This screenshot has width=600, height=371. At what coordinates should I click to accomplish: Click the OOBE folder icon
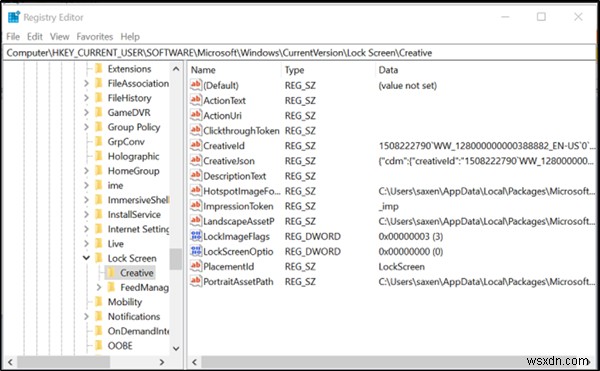[x=99, y=345]
